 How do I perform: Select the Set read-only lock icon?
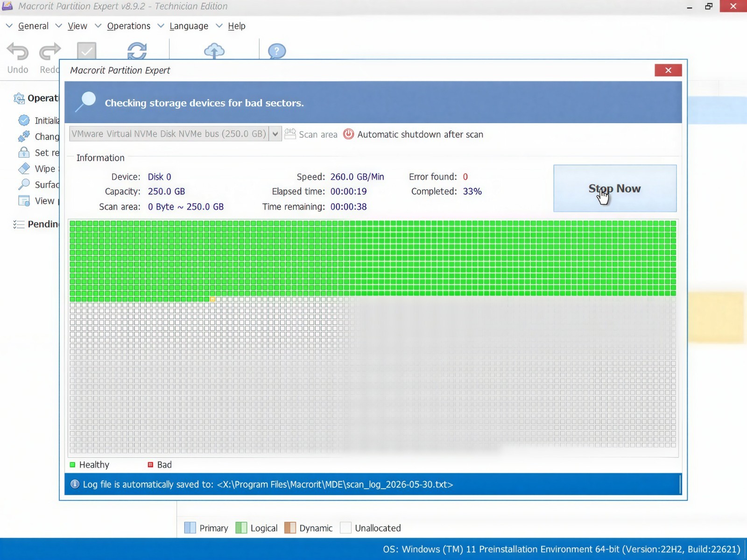click(24, 152)
